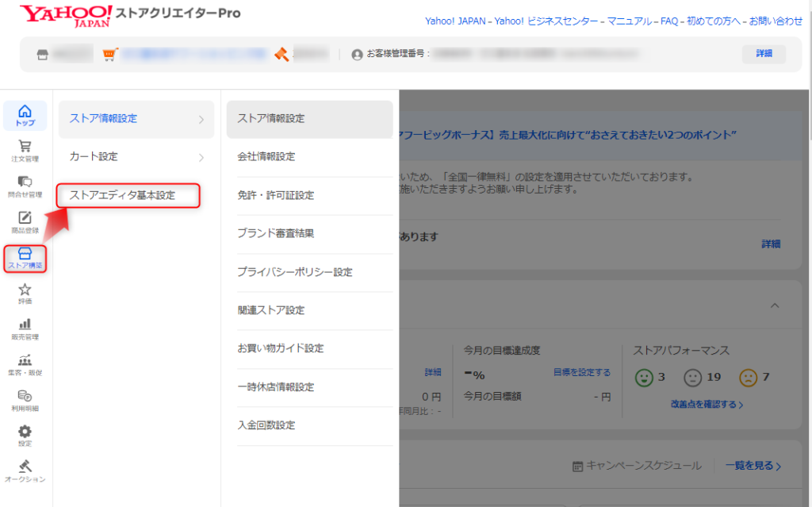The width and height of the screenshot is (812, 507).
Task: Click 目標を設定する link
Action: pos(581,372)
